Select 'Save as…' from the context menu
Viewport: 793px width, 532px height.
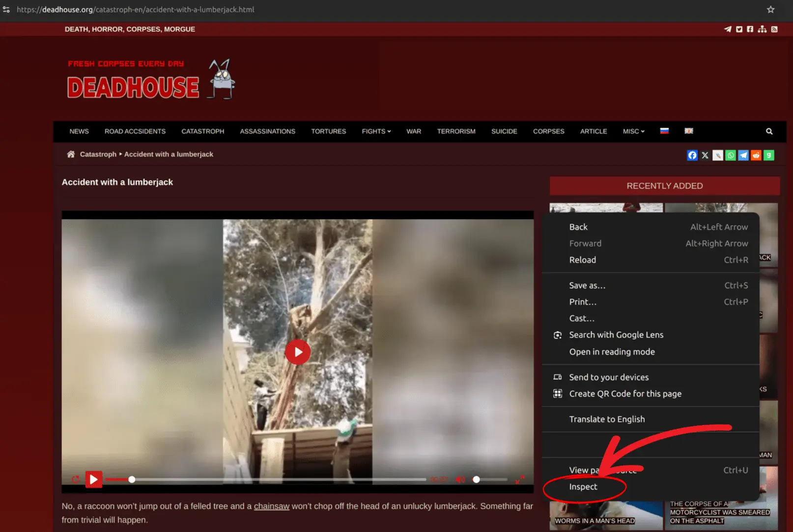651,285
